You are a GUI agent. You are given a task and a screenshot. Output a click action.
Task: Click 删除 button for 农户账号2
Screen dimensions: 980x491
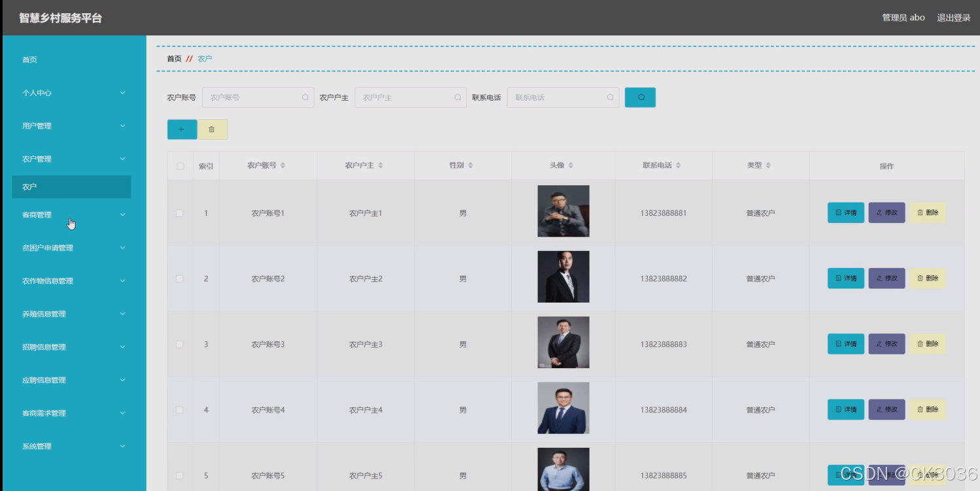click(x=927, y=279)
